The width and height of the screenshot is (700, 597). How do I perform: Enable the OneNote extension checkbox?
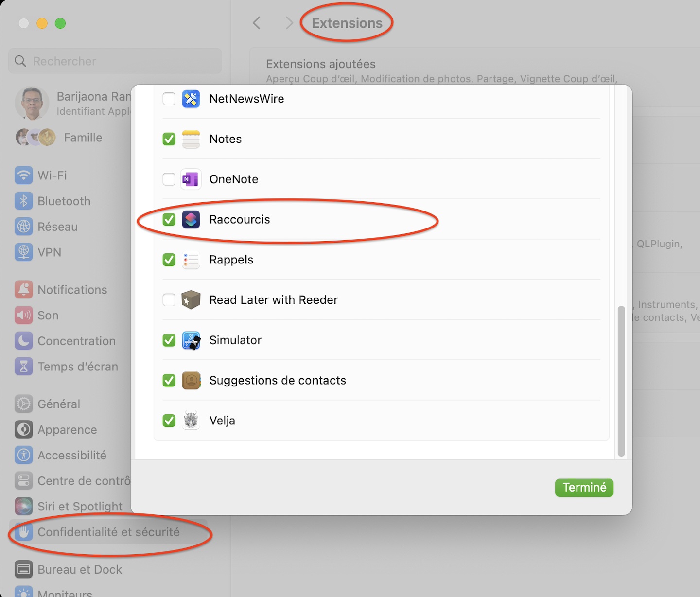169,179
